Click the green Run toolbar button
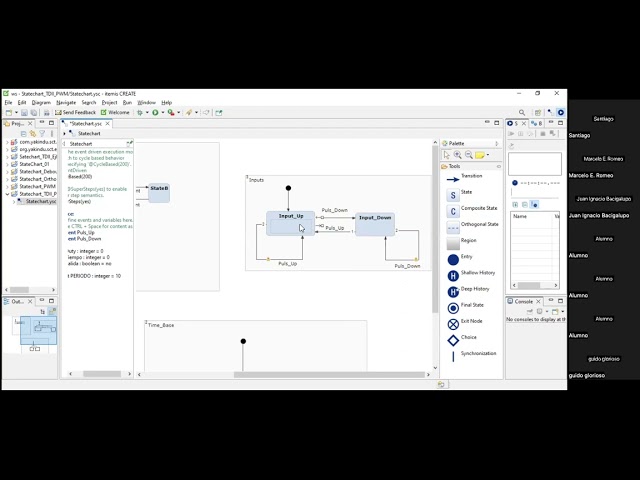 [155, 113]
